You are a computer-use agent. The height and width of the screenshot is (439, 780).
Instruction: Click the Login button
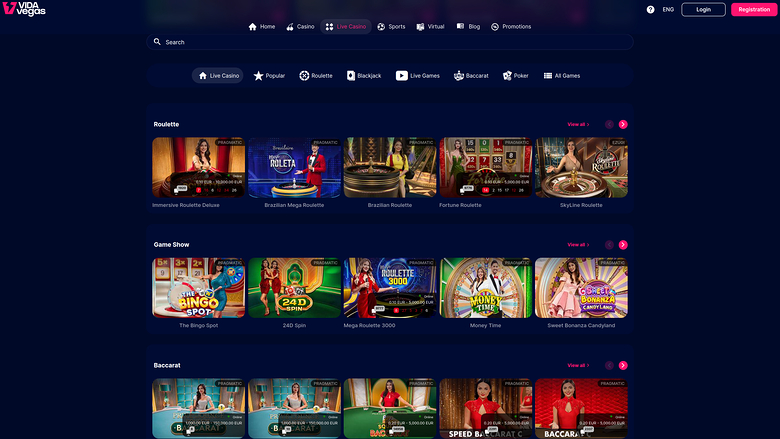point(703,9)
